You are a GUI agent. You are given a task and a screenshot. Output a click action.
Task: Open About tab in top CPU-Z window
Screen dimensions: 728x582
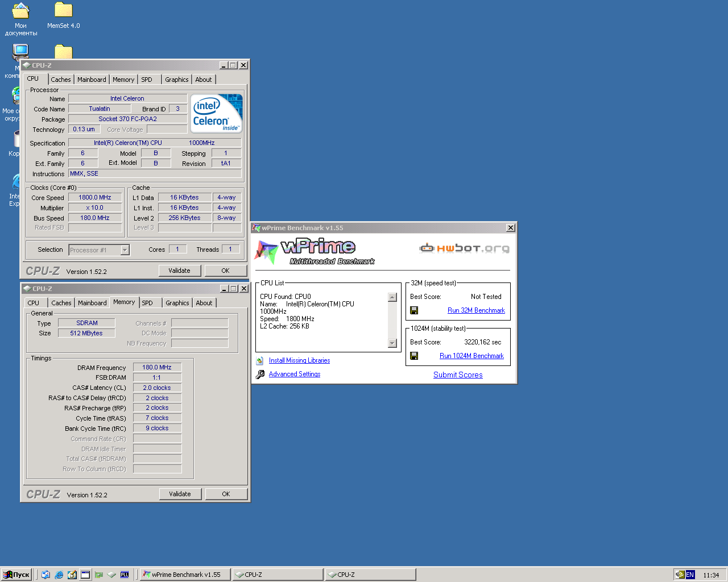pos(204,80)
